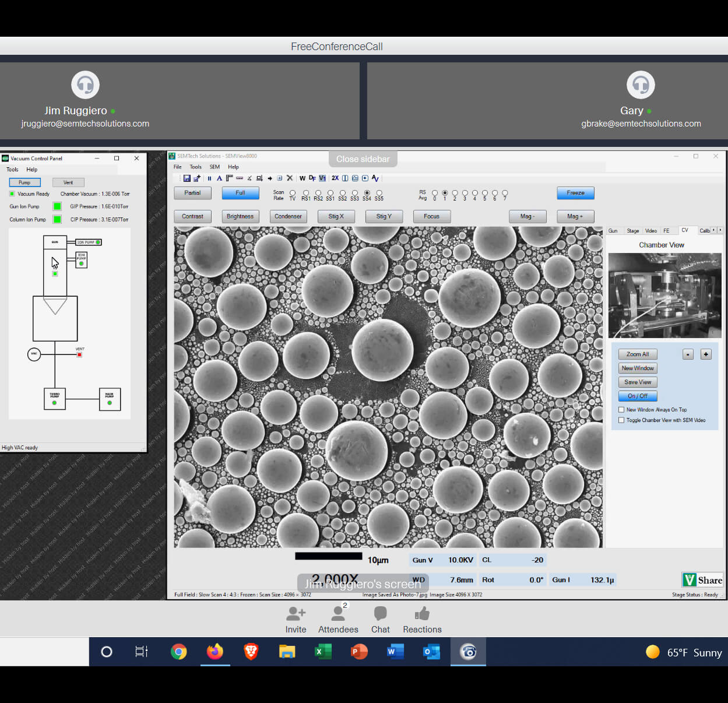The width and height of the screenshot is (728, 703).
Task: Enable New Window Always On Top checkbox
Action: [621, 410]
